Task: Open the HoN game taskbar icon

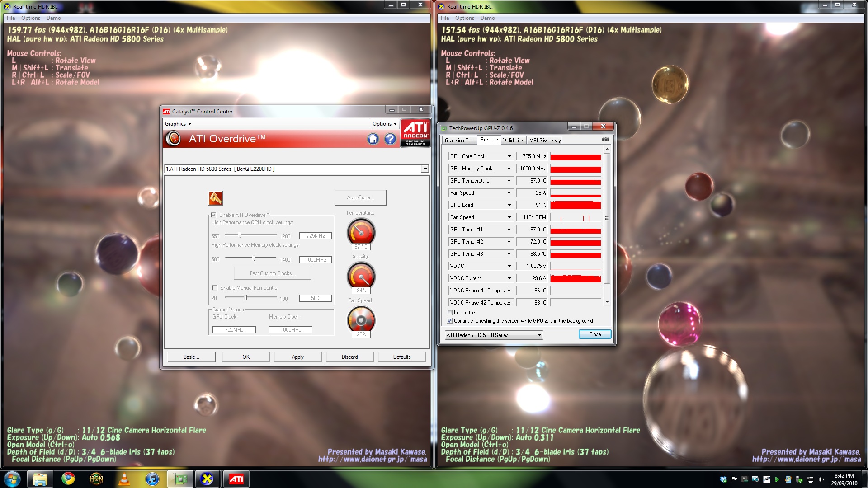Action: coord(96,479)
